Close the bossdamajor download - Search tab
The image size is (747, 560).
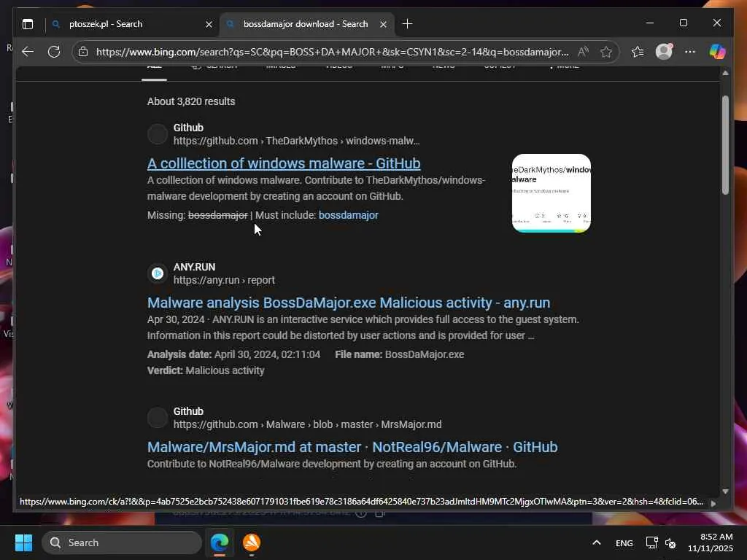pyautogui.click(x=383, y=24)
